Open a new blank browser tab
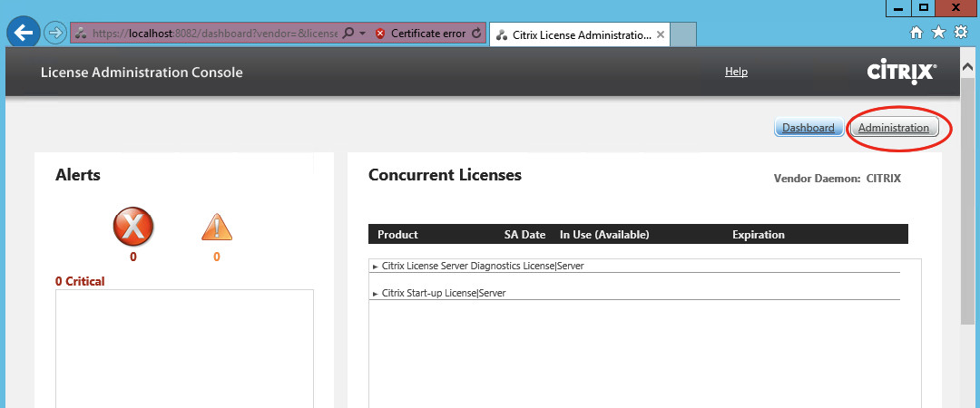Viewport: 980px width, 408px height. click(683, 35)
